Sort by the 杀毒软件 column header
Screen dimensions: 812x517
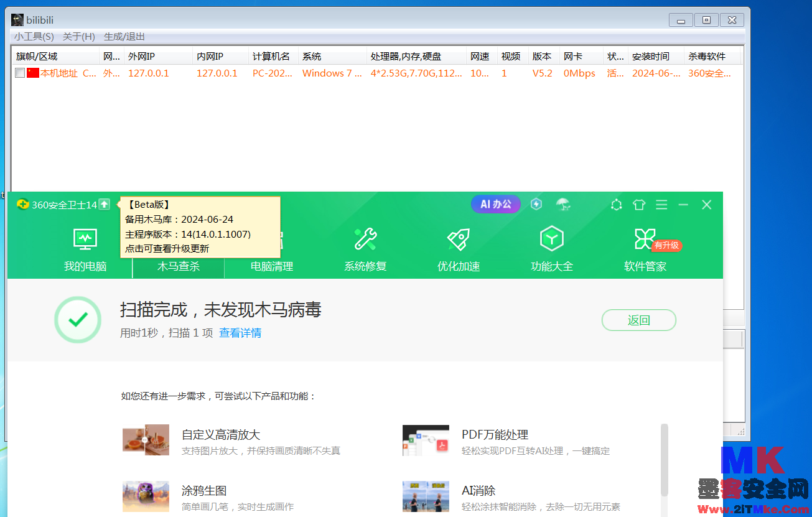coord(712,57)
